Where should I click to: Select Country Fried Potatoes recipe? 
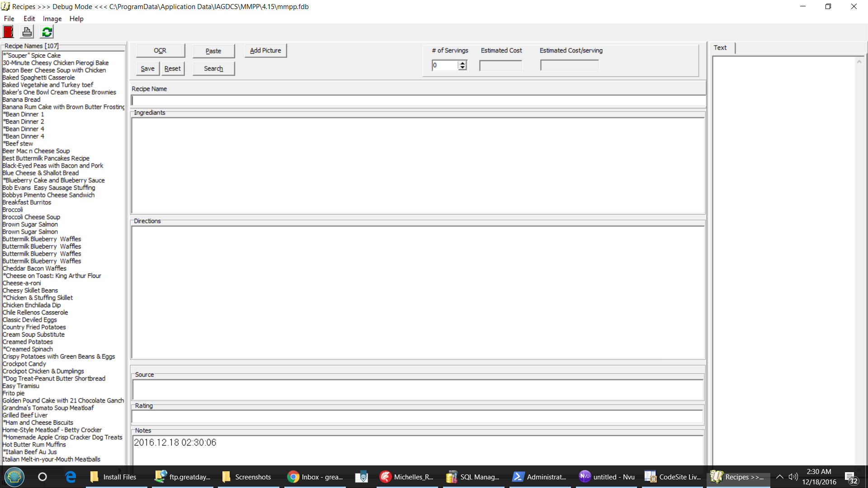34,327
